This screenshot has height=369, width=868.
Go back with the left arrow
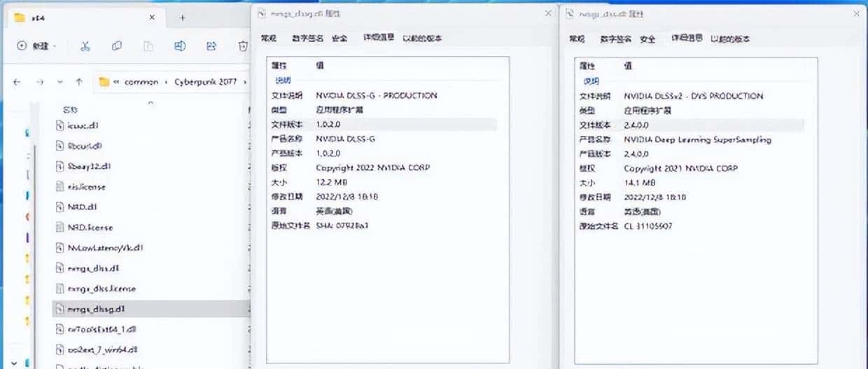pos(17,82)
